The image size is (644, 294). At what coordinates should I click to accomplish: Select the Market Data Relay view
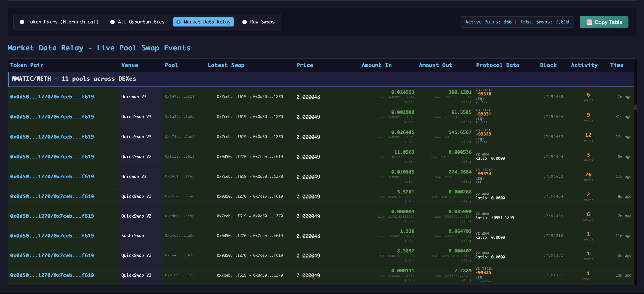click(203, 22)
